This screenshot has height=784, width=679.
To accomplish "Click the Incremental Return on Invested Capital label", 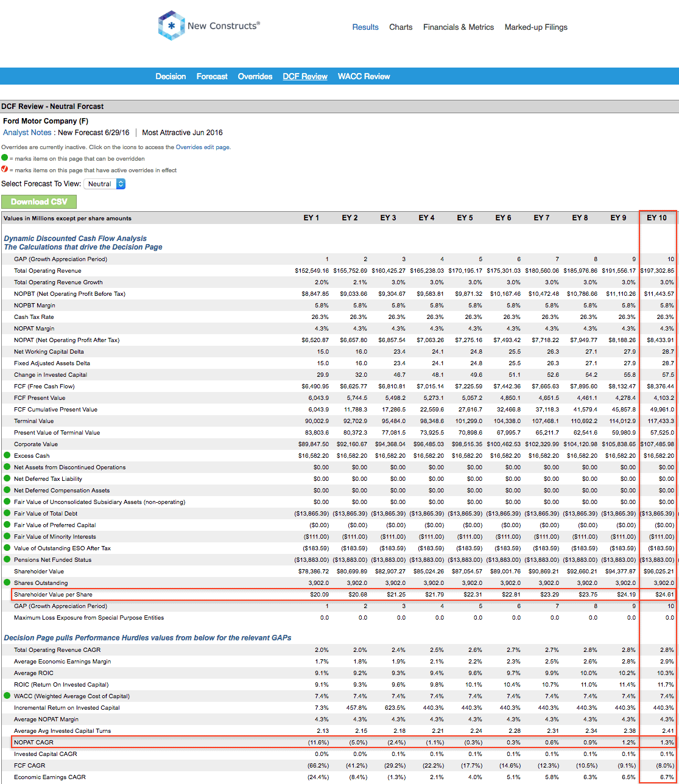I will [67, 707].
